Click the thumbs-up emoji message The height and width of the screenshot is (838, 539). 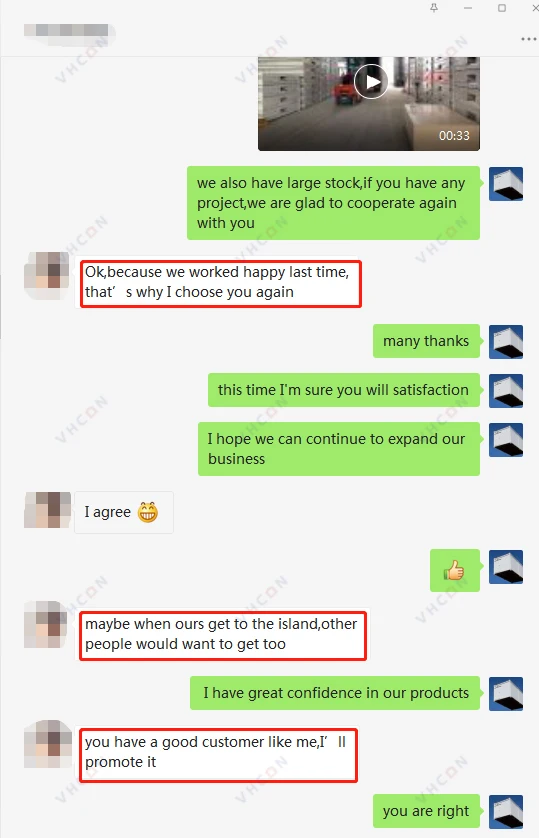455,570
